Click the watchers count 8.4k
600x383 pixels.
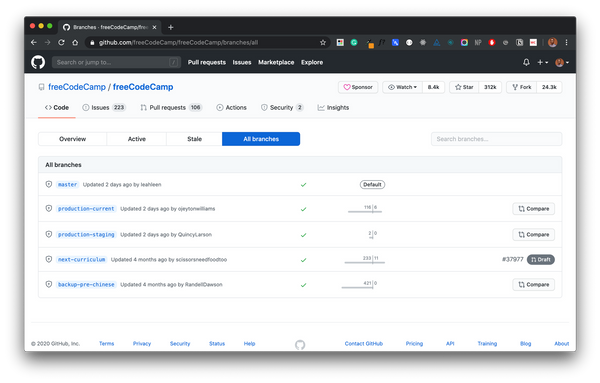click(x=433, y=87)
